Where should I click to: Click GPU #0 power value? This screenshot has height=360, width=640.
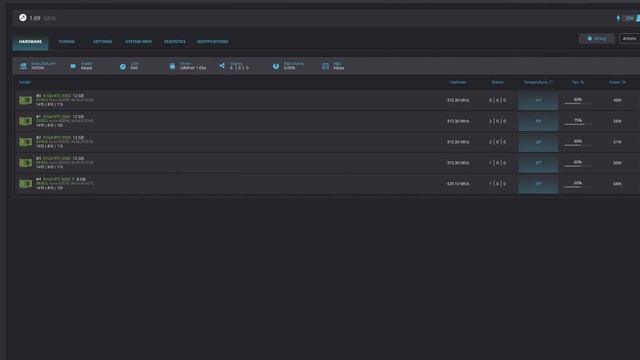[617, 100]
